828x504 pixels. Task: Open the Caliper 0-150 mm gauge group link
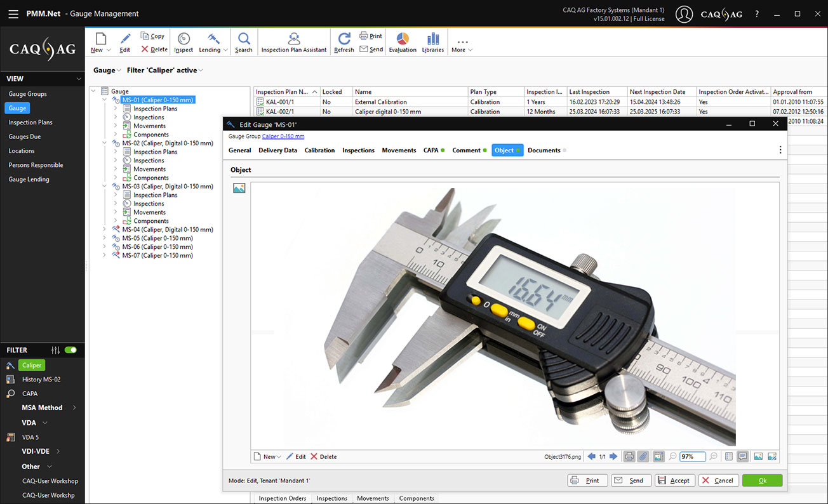[283, 136]
